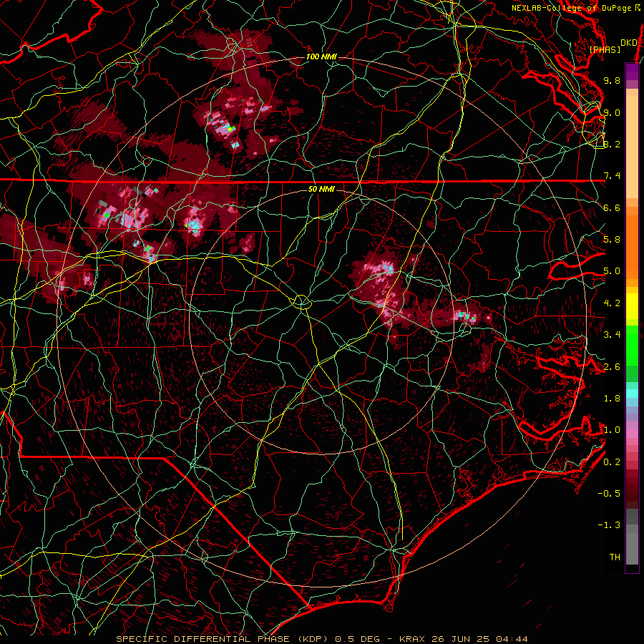Click the 04:44 timestamp text
Screen dimensions: 644x644
pos(512,639)
